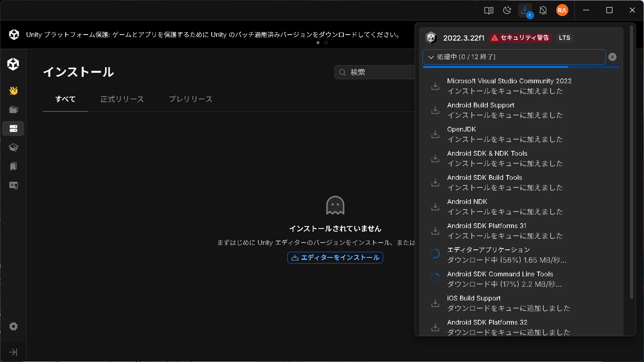Open the settings gear icon in sidebar
Image resolution: width=644 pixels, height=362 pixels.
coord(13,326)
